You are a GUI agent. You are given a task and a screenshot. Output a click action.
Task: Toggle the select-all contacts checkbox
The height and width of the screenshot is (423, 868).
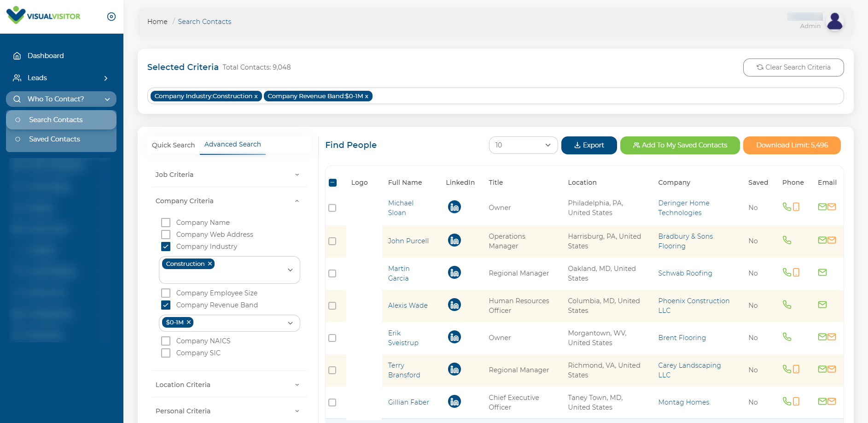(x=333, y=182)
